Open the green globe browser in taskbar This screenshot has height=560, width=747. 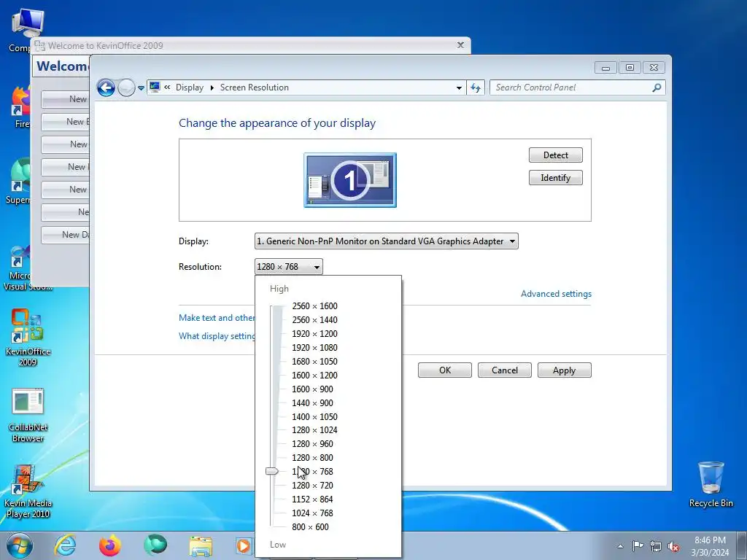pyautogui.click(x=155, y=545)
